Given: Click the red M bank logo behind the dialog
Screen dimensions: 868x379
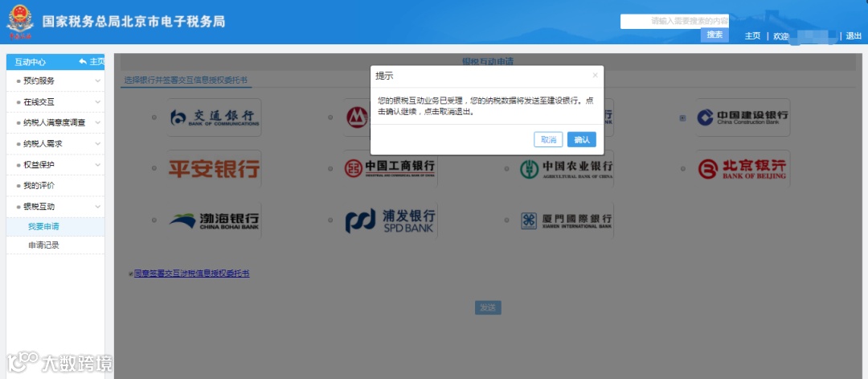Looking at the screenshot, I should pyautogui.click(x=357, y=117).
